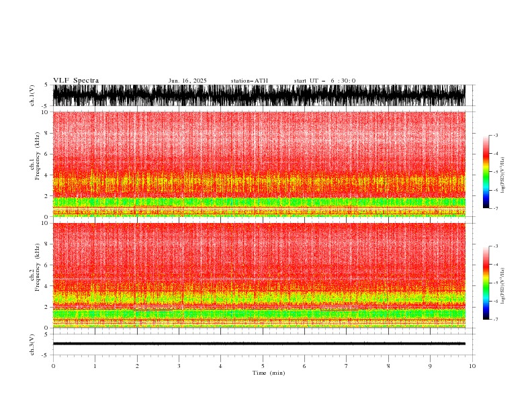Click time axis tick label 6

tap(304, 366)
